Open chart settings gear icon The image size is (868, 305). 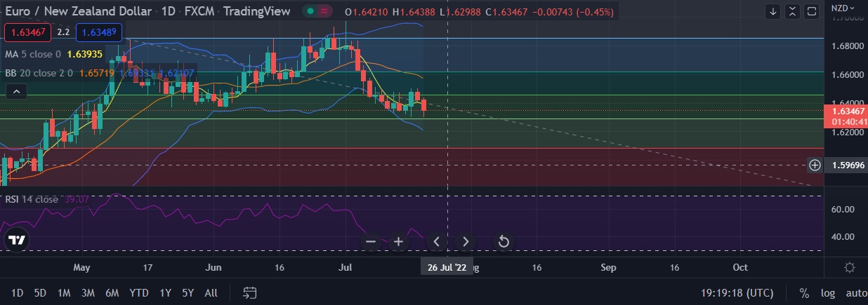[849, 267]
